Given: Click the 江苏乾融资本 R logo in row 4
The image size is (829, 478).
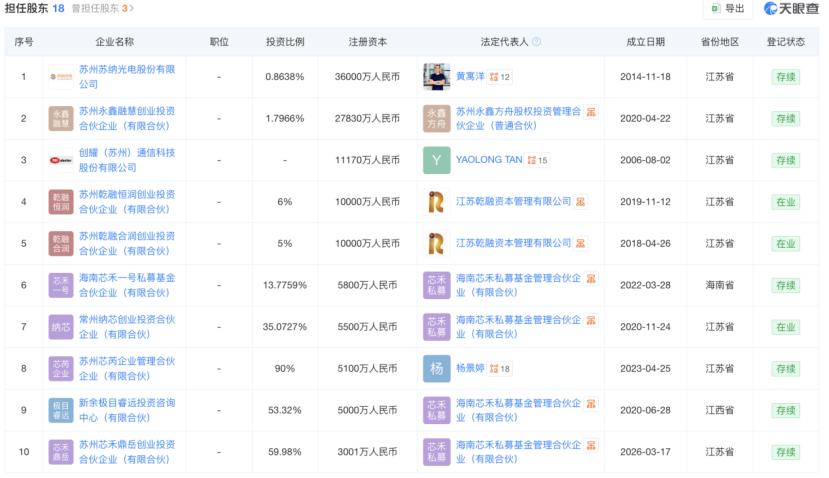Looking at the screenshot, I should (437, 202).
